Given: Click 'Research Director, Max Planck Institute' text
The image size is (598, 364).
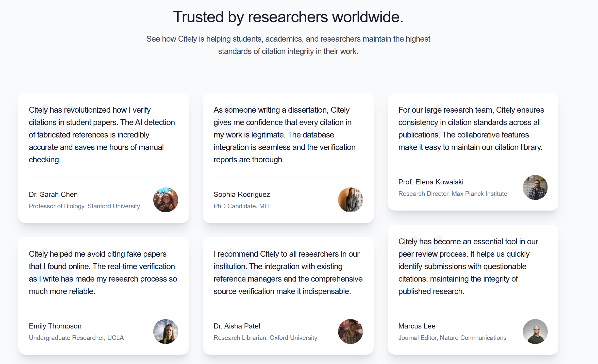Looking at the screenshot, I should [453, 194].
